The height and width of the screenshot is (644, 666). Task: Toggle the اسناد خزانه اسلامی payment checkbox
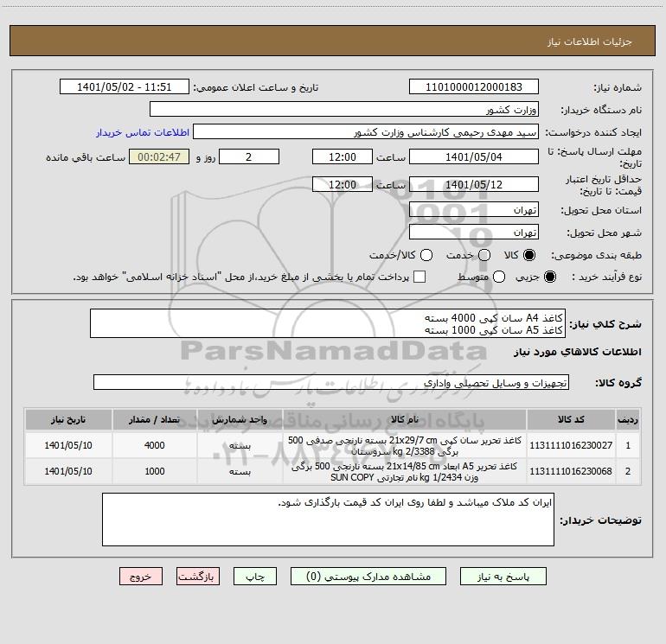click(x=419, y=277)
